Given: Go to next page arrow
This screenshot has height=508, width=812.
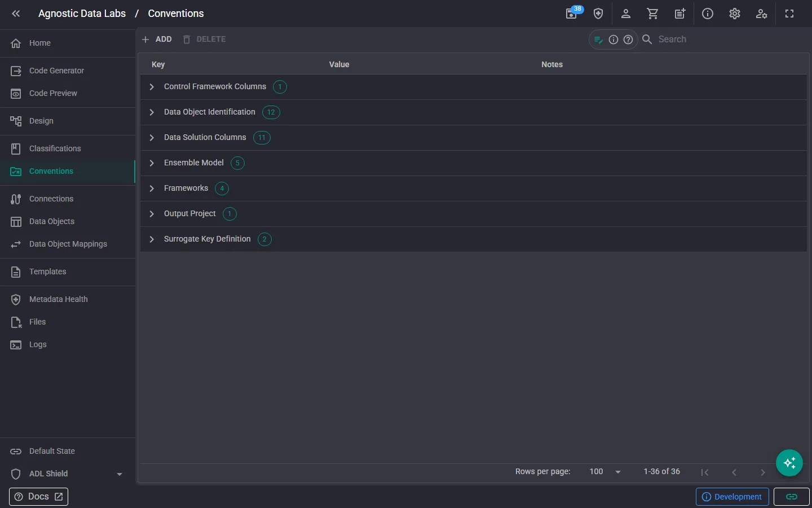Looking at the screenshot, I should click(x=763, y=472).
